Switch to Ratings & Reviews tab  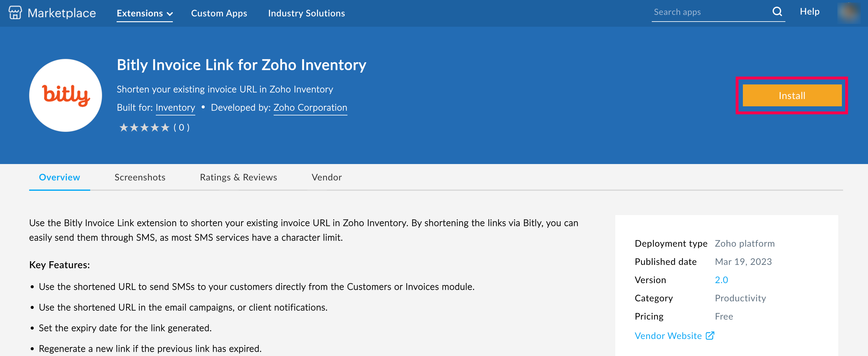[238, 177]
